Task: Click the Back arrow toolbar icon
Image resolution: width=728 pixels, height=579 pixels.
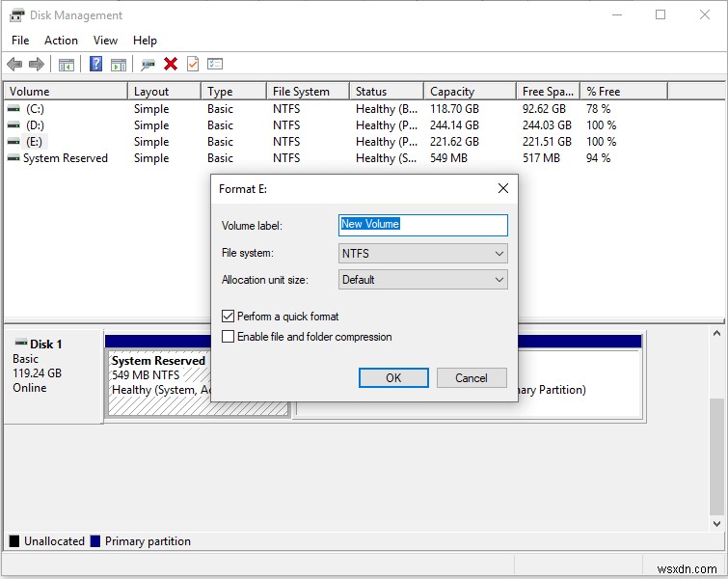Action: pyautogui.click(x=14, y=64)
